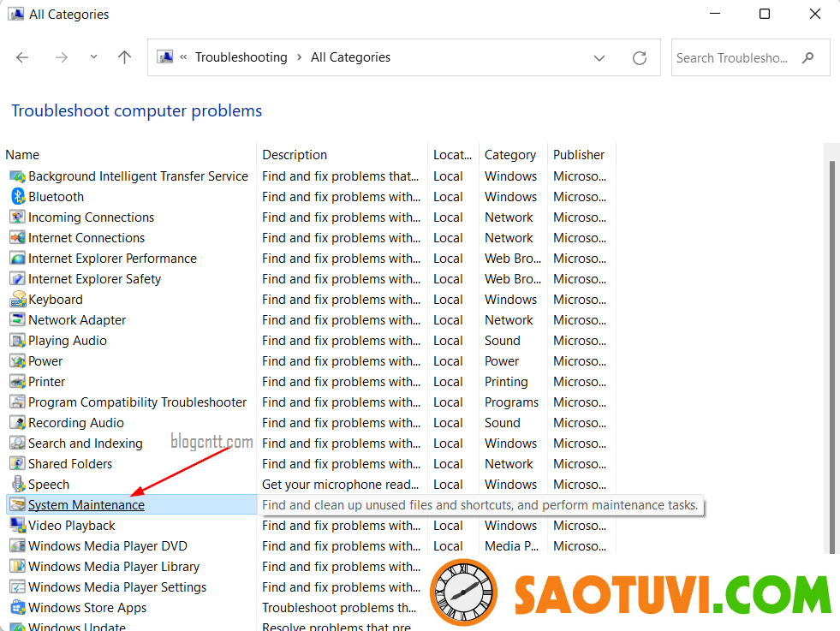Click the Video Playback icon
This screenshot has height=631, width=840.
pos(18,525)
